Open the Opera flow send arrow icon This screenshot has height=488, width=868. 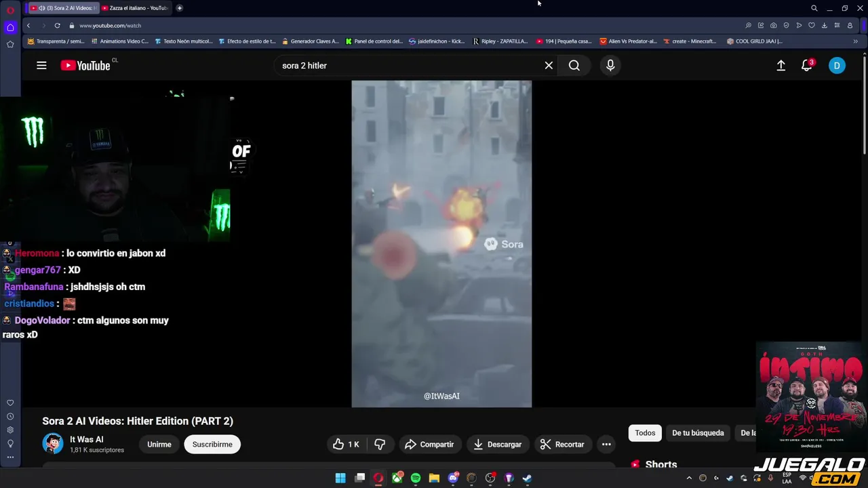(x=799, y=25)
